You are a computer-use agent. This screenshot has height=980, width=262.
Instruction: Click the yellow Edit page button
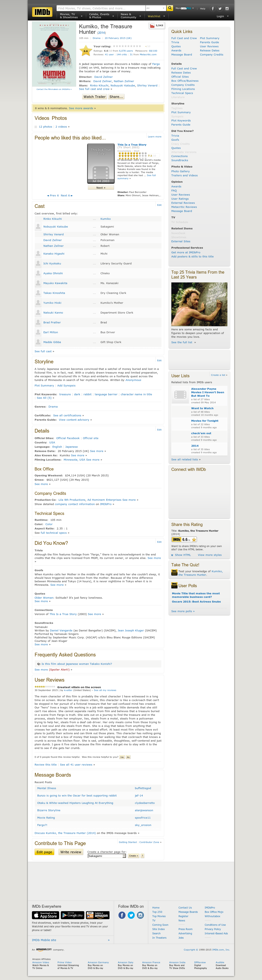point(44,852)
